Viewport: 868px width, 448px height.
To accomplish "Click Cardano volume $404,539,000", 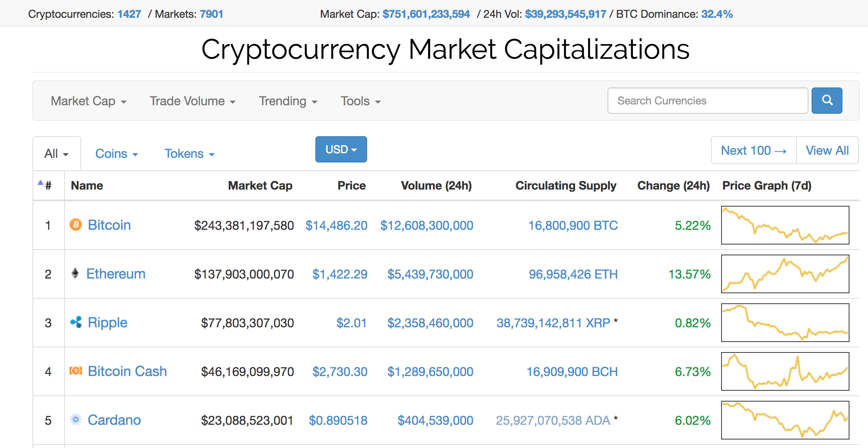I will (435, 420).
